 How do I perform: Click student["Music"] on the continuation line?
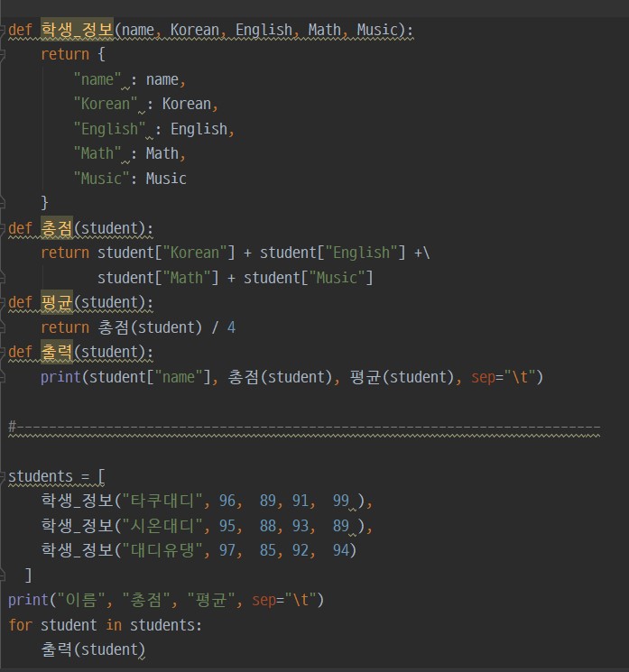click(x=309, y=278)
